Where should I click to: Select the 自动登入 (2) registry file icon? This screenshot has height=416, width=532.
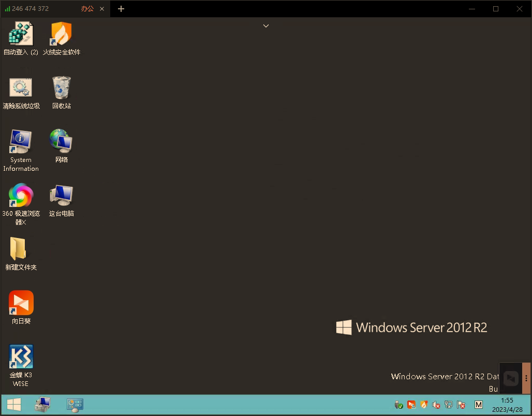tap(21, 34)
